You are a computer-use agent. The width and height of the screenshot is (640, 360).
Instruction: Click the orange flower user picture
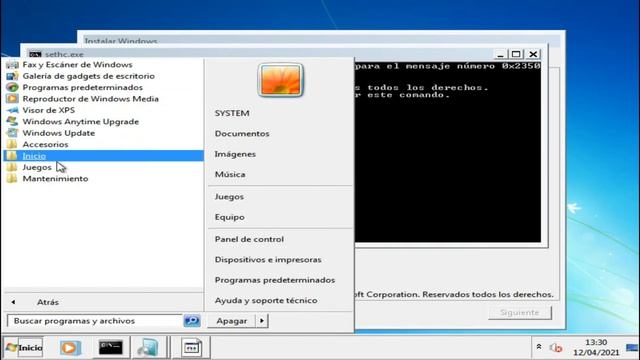click(280, 80)
